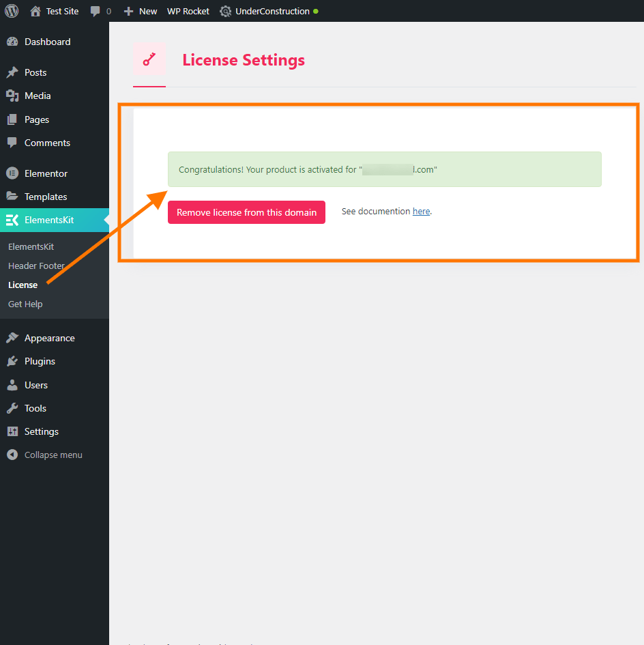Image resolution: width=644 pixels, height=645 pixels.
Task: Click the Dashboard gauge icon
Action: point(12,42)
